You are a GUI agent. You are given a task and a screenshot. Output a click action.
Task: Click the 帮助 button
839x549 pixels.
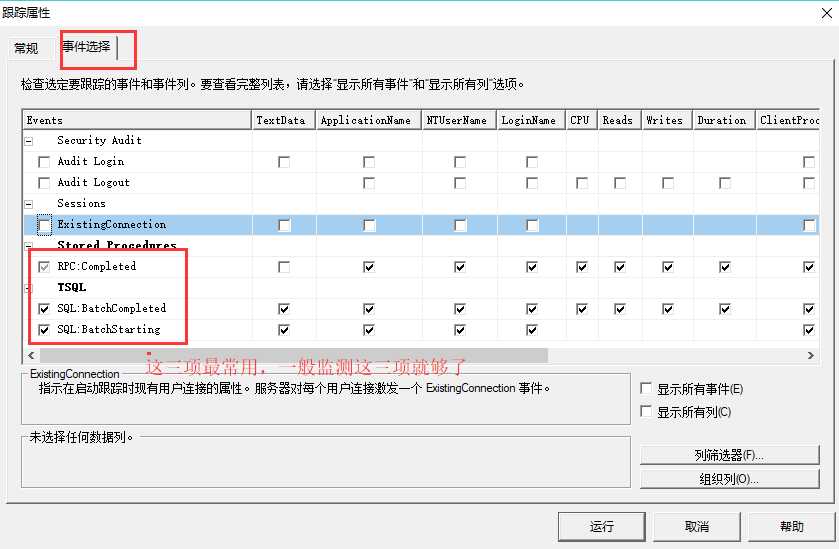[x=791, y=527]
